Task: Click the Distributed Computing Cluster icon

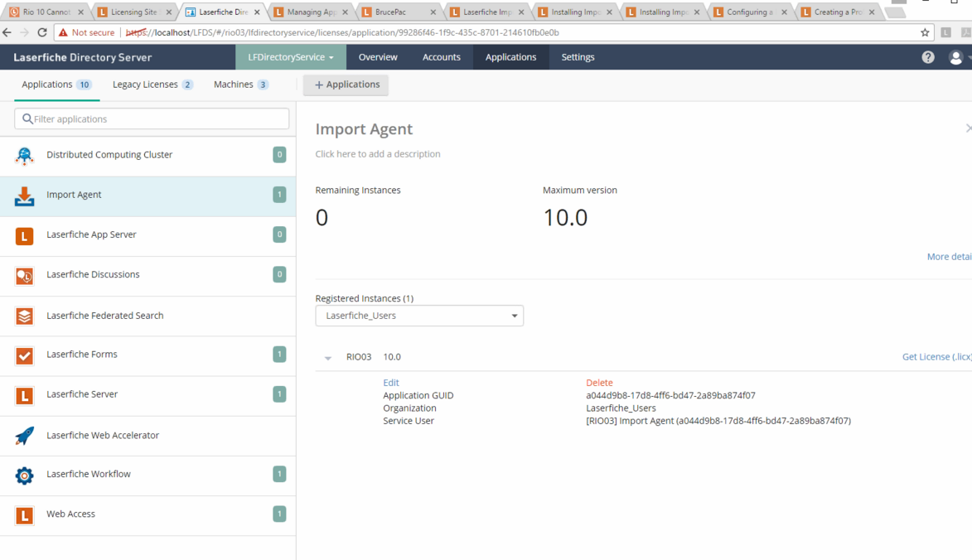Action: coord(24,156)
